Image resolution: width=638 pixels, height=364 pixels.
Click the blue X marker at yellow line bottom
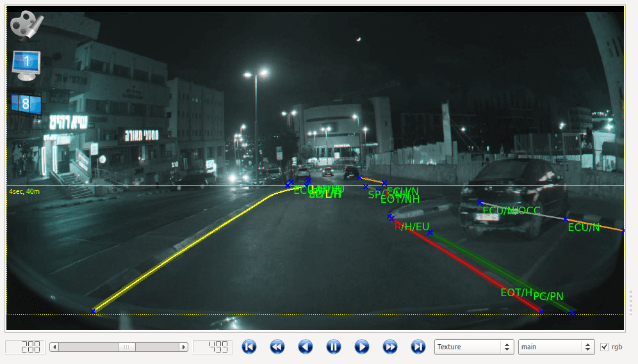pyautogui.click(x=93, y=311)
